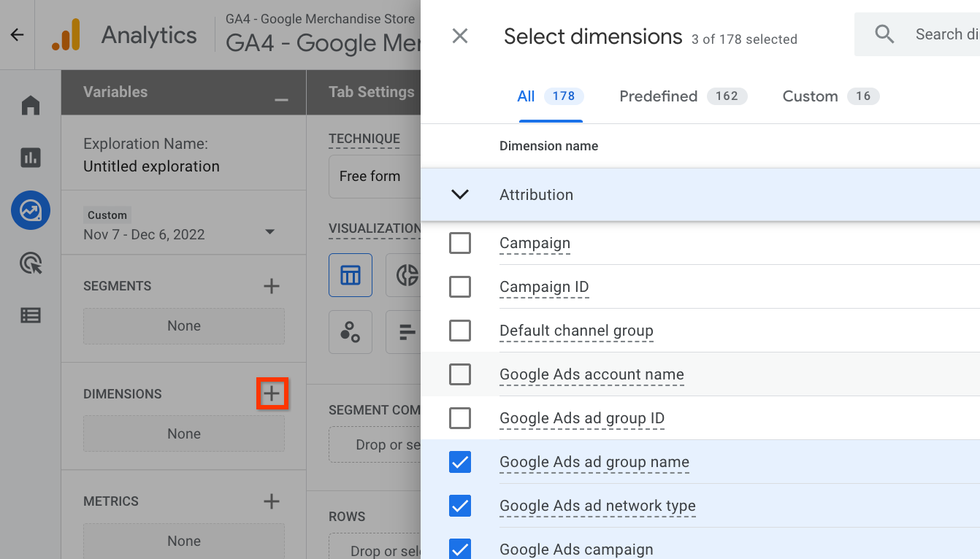Uncheck Google Ads ad network type
This screenshot has width=980, height=559.
(x=460, y=506)
